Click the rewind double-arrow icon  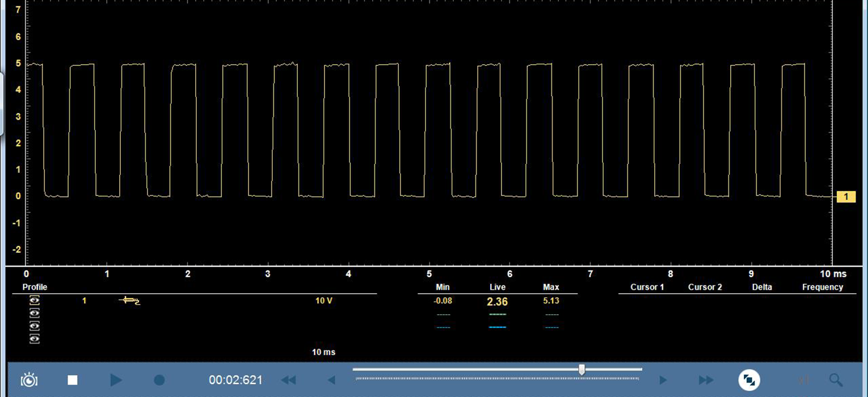[288, 380]
